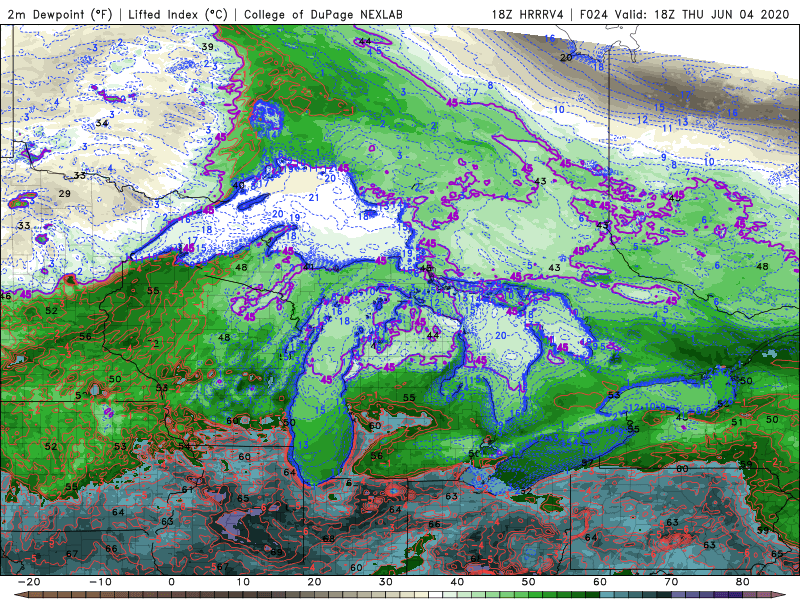Click the '80' color scale label
Viewport: 800px width, 600px height.
(743, 582)
